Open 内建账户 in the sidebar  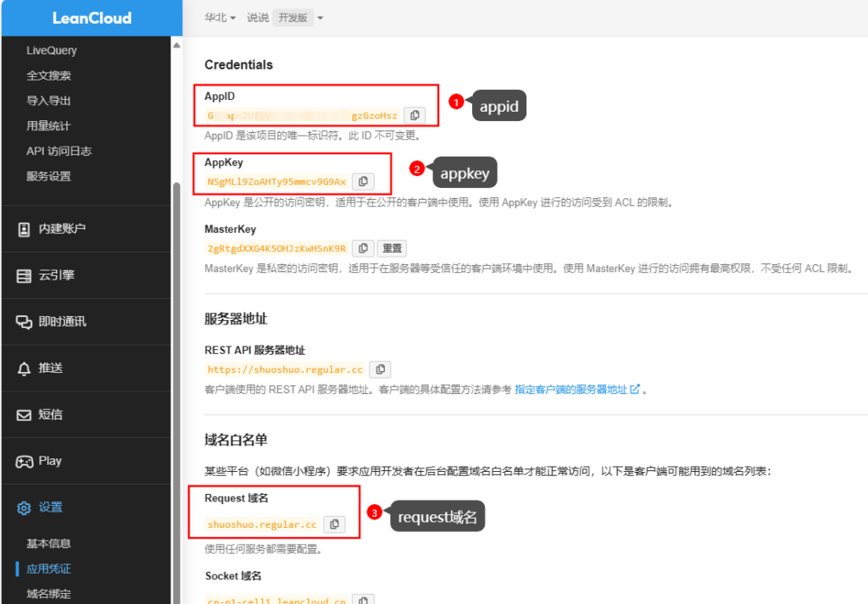[x=61, y=229]
